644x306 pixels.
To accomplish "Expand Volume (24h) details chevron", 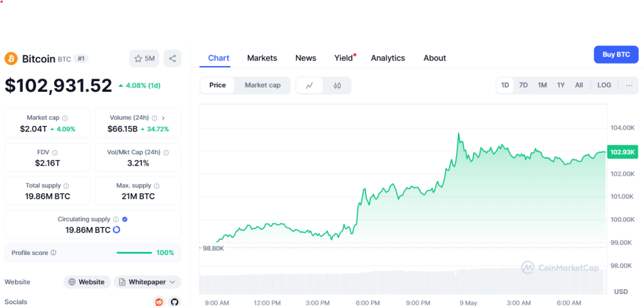I will click(164, 118).
